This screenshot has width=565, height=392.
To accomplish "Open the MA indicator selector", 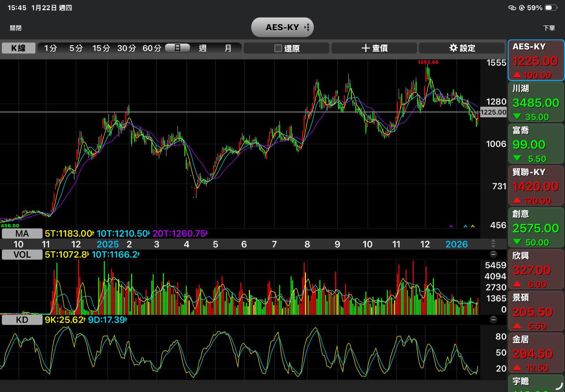I will [22, 233].
